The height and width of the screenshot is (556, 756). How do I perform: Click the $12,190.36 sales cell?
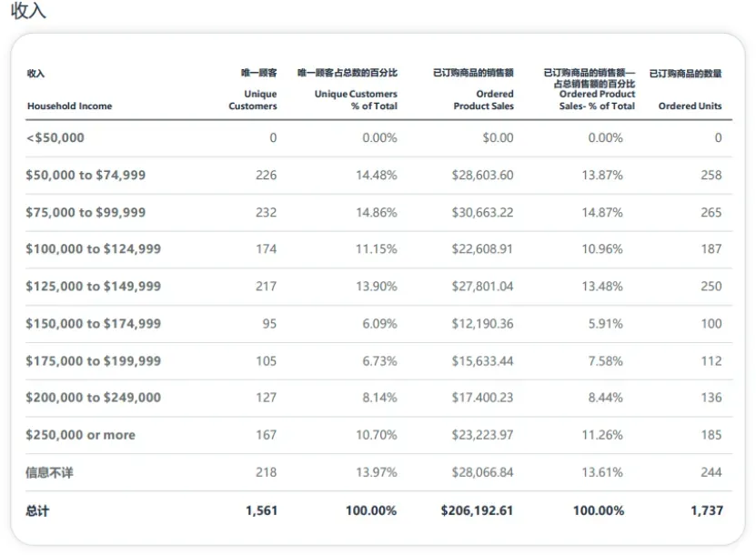coord(483,324)
